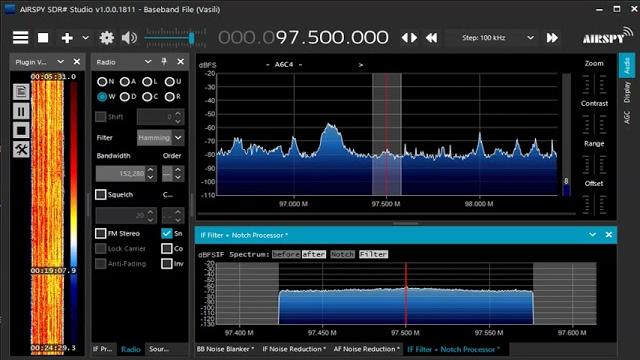The height and width of the screenshot is (360, 640).
Task: Switch to the IF Pr... bottom tab
Action: (x=103, y=349)
